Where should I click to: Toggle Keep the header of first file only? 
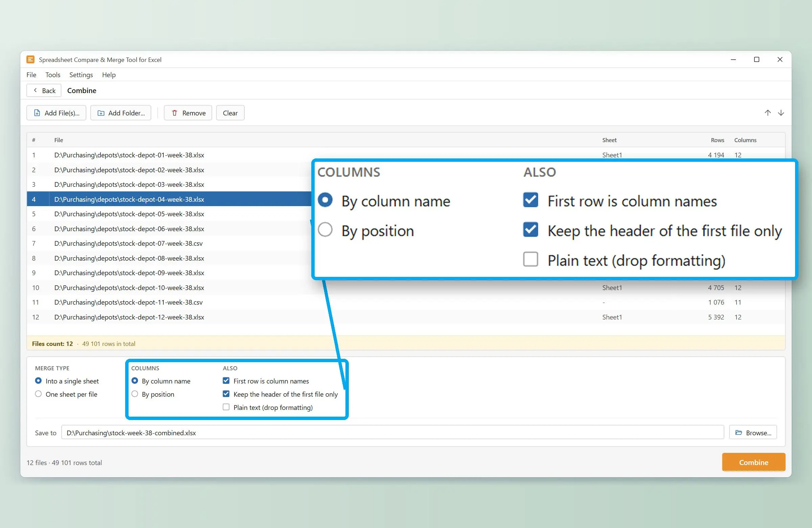tap(280, 394)
